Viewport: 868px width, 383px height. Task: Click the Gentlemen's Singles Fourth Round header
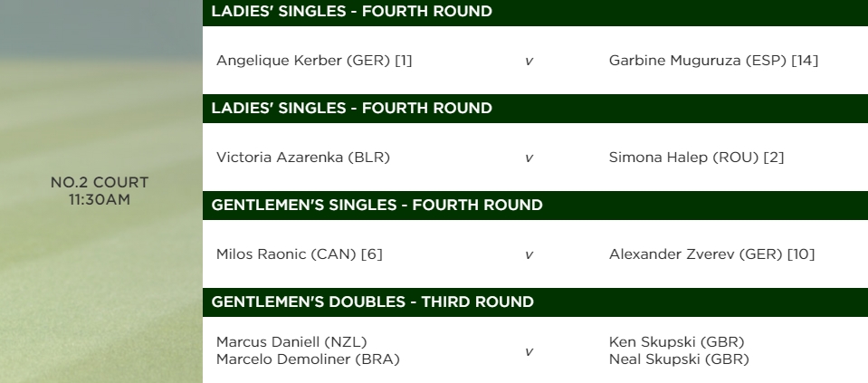click(x=377, y=206)
